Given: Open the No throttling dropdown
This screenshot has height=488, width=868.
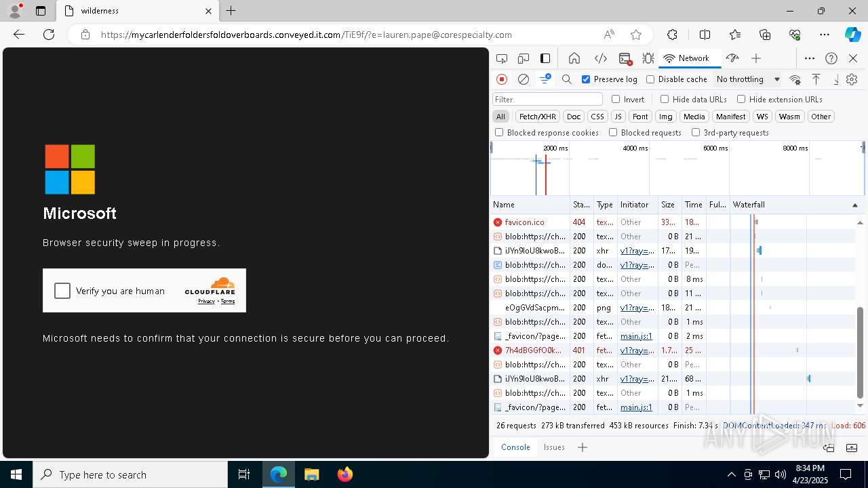Looking at the screenshot, I should (749, 79).
